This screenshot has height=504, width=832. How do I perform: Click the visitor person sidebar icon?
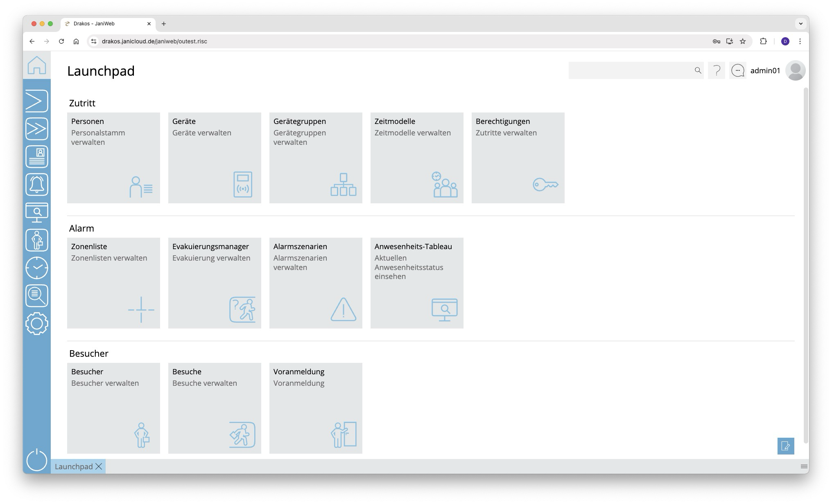pos(37,240)
